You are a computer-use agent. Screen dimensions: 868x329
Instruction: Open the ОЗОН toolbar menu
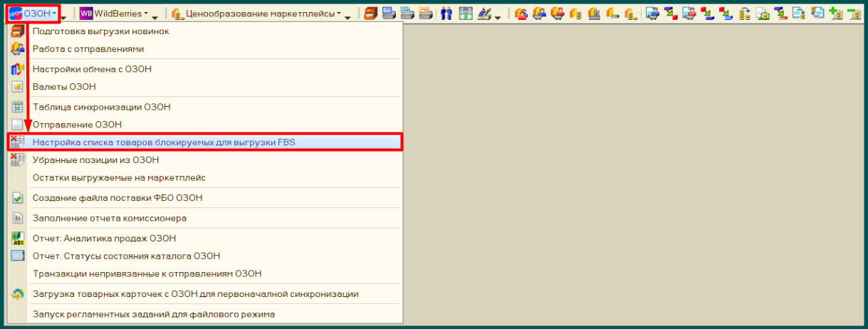(33, 14)
